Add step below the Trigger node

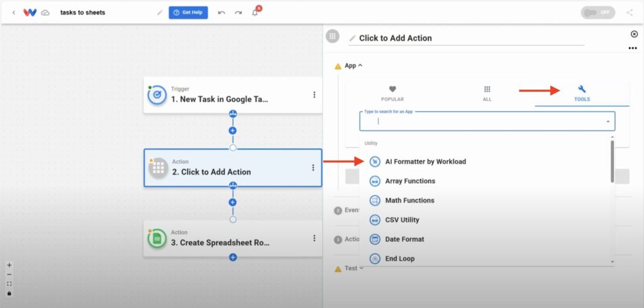[233, 131]
